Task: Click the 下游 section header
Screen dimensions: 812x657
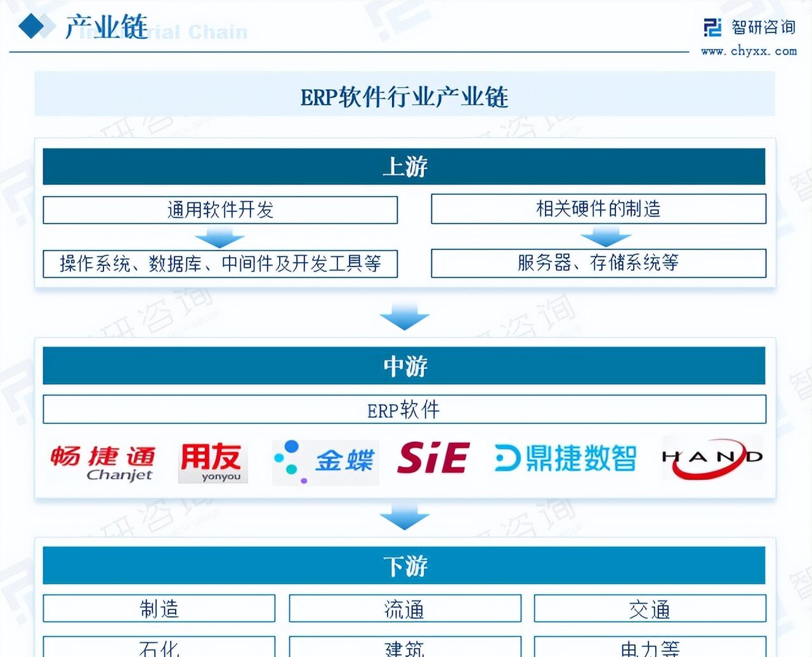Action: [x=403, y=564]
